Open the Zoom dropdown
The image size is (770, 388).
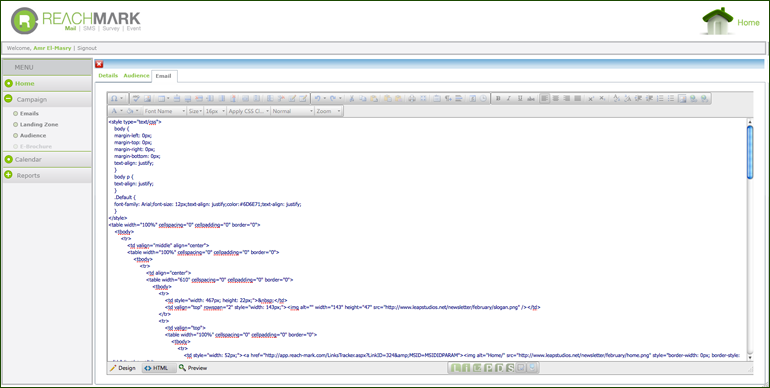[329, 111]
